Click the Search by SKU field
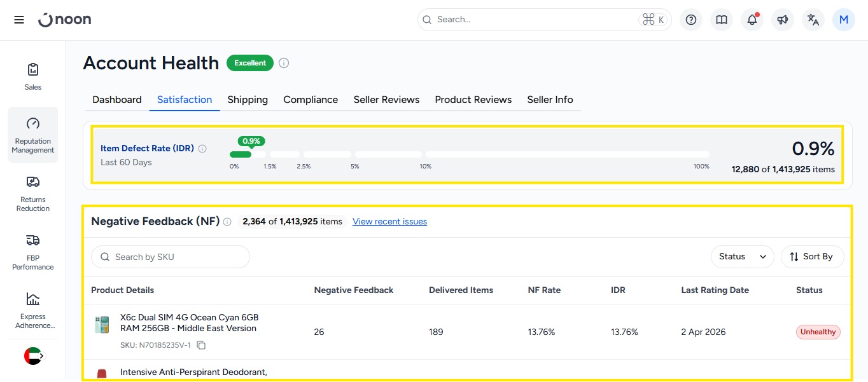This screenshot has height=382, width=868. 171,257
